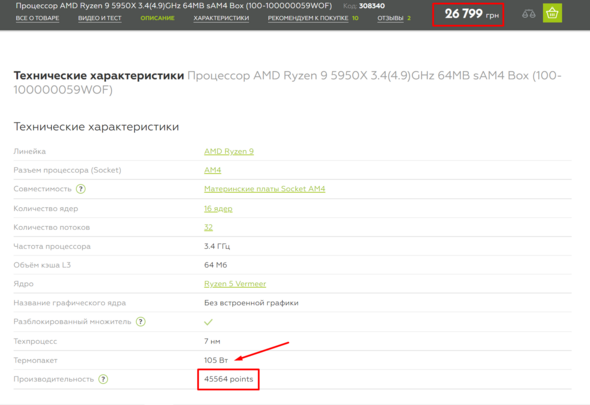Open Материнские платы Socket AM4 link
The image size is (590, 405).
[x=265, y=189]
